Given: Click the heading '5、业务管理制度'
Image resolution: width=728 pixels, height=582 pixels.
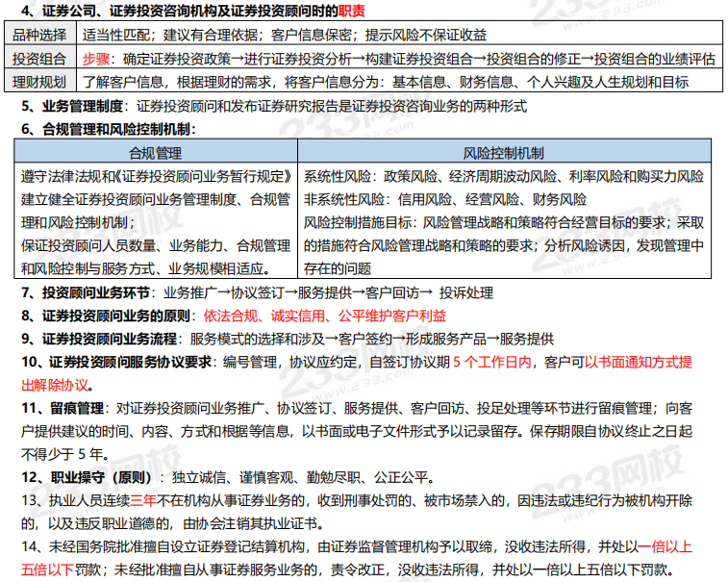Looking at the screenshot, I should coord(72,106).
